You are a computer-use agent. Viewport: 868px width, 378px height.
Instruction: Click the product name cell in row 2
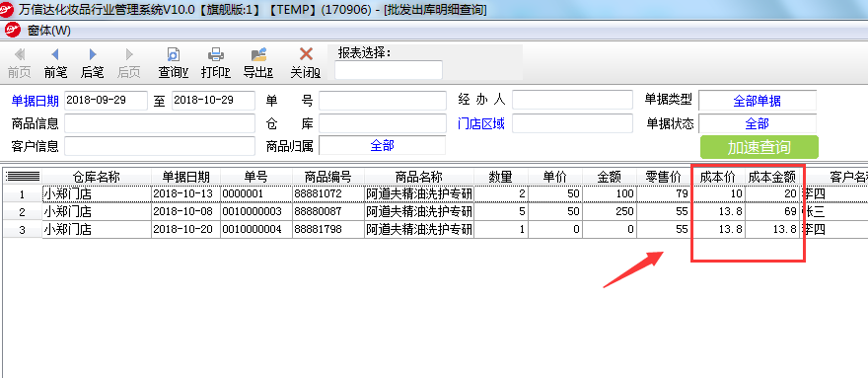click(x=419, y=212)
